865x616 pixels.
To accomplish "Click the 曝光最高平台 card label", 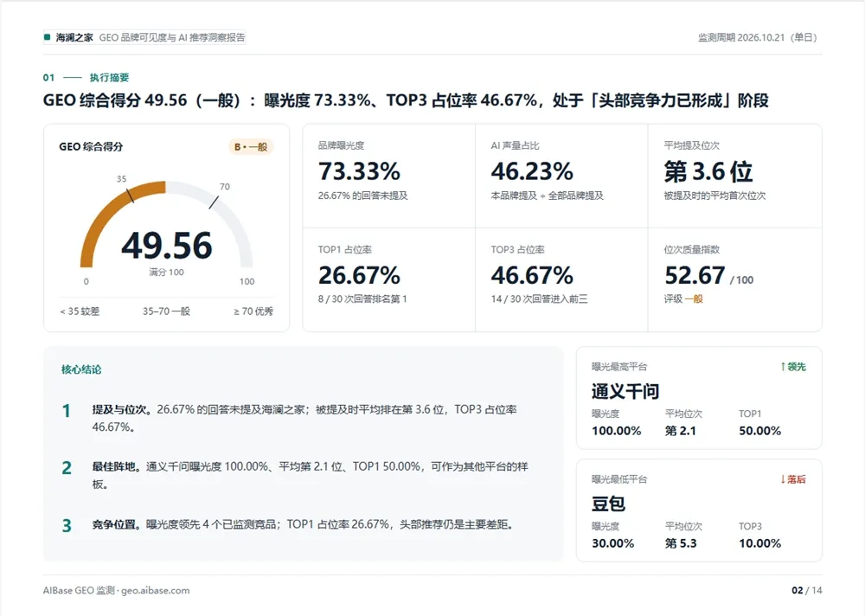I will coord(619,367).
